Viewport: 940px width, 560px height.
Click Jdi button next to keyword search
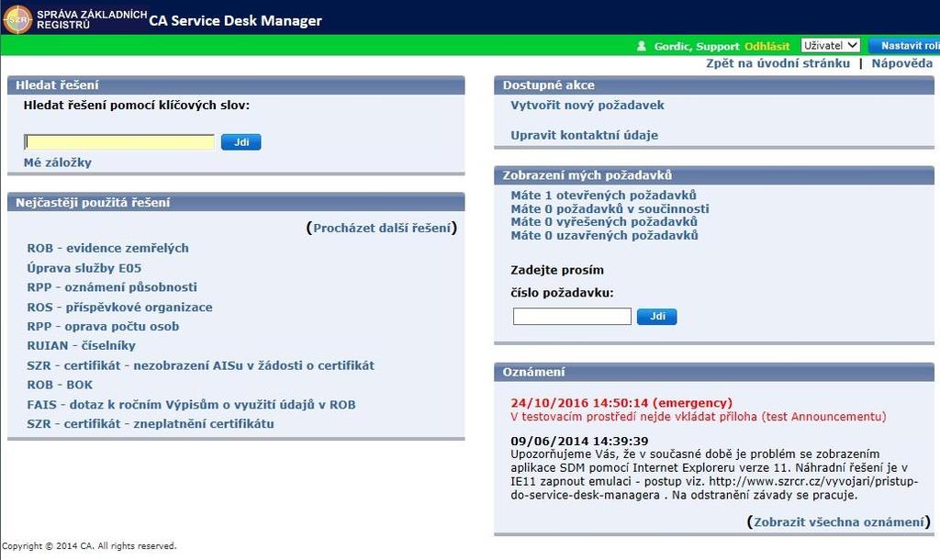(x=241, y=142)
